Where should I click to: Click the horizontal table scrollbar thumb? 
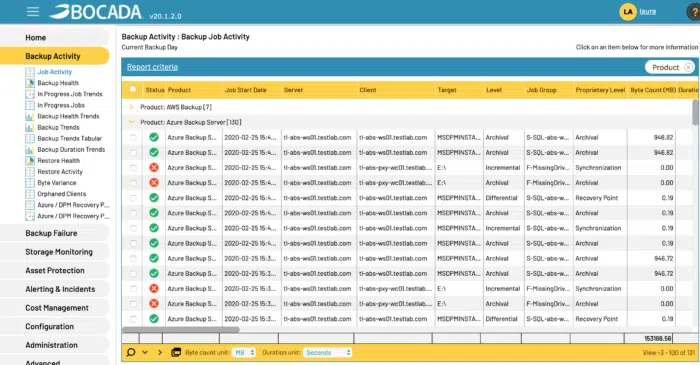pos(181,330)
